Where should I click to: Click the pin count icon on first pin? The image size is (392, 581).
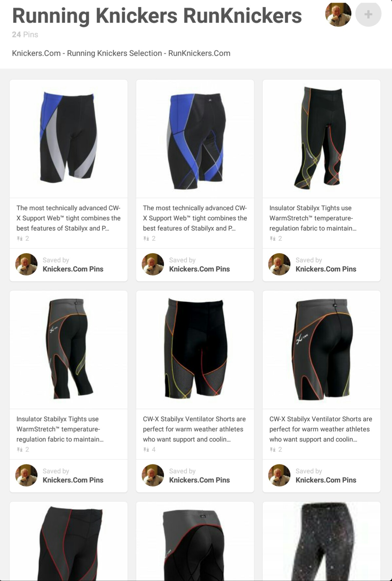tap(20, 238)
